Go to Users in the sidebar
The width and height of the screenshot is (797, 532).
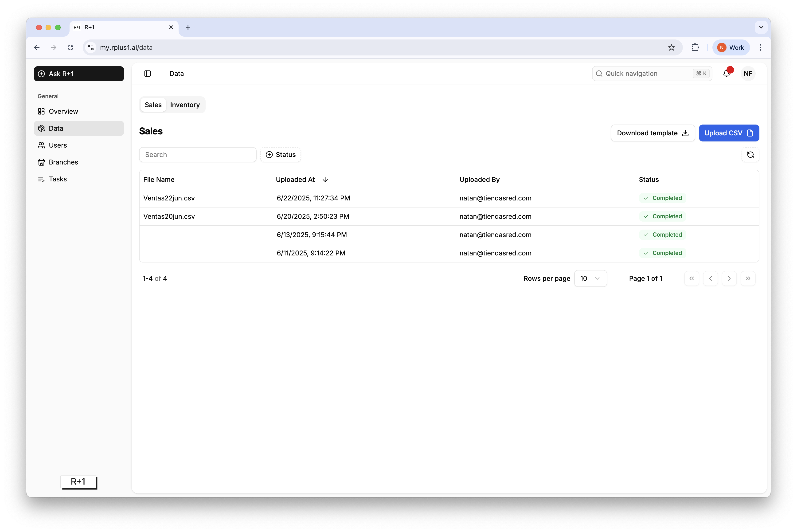pos(79,145)
